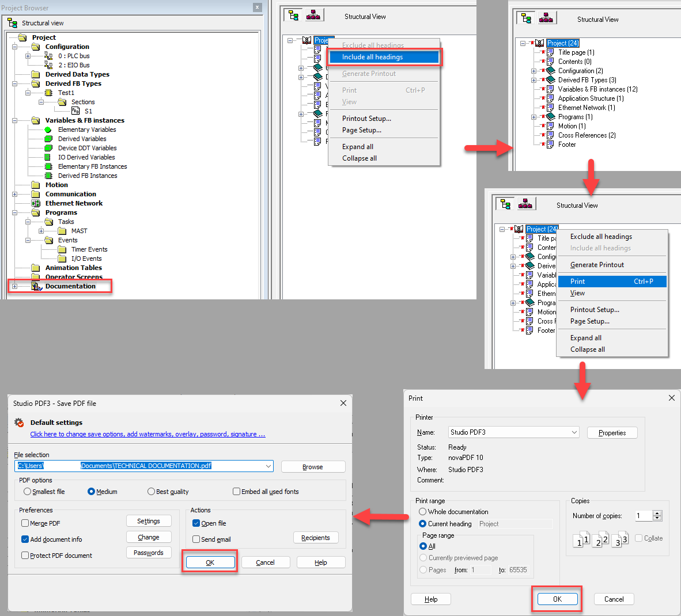The height and width of the screenshot is (616, 681).
Task: Open printer Properties
Action: 612,433
